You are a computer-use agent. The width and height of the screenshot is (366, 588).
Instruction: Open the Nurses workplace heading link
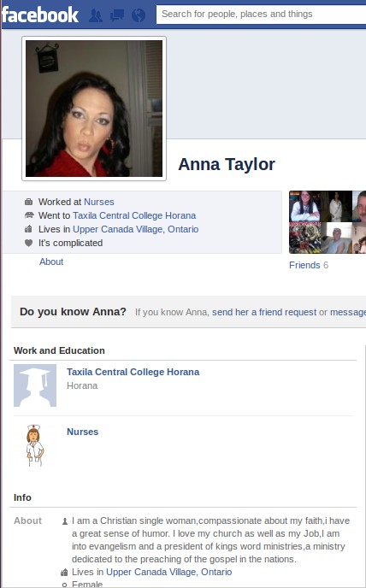[x=83, y=432]
